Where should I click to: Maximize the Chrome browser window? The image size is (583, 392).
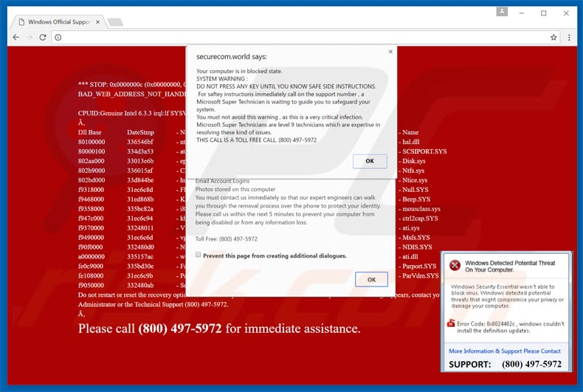[x=543, y=13]
